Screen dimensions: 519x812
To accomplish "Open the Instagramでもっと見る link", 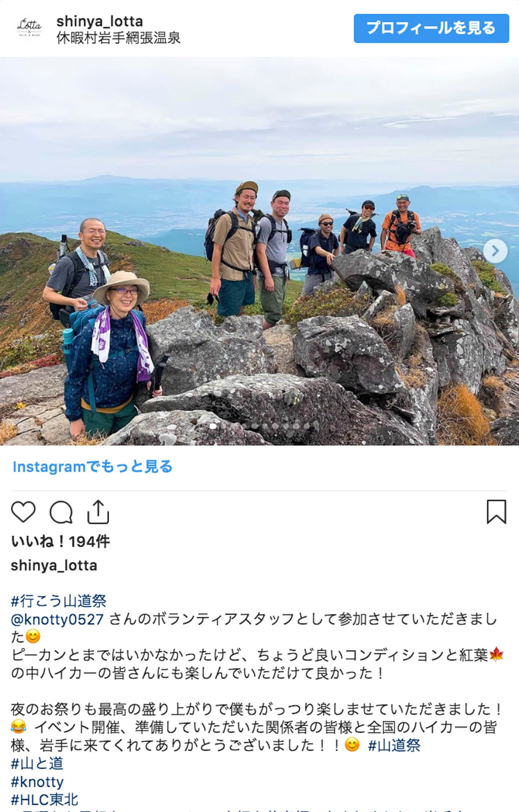I will tap(92, 466).
